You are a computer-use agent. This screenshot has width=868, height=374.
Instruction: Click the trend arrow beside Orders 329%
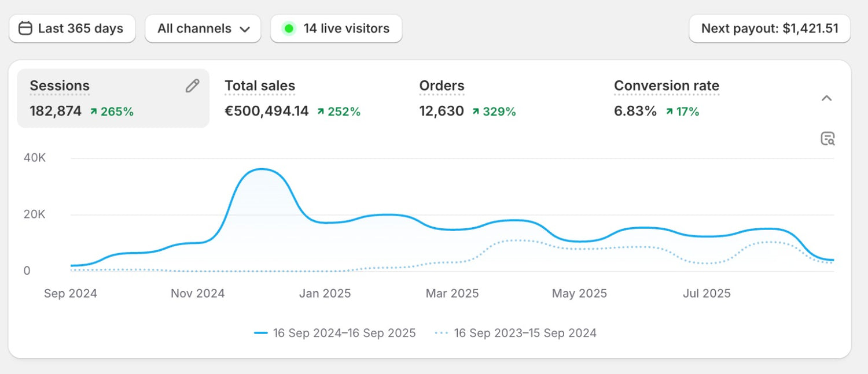(476, 112)
